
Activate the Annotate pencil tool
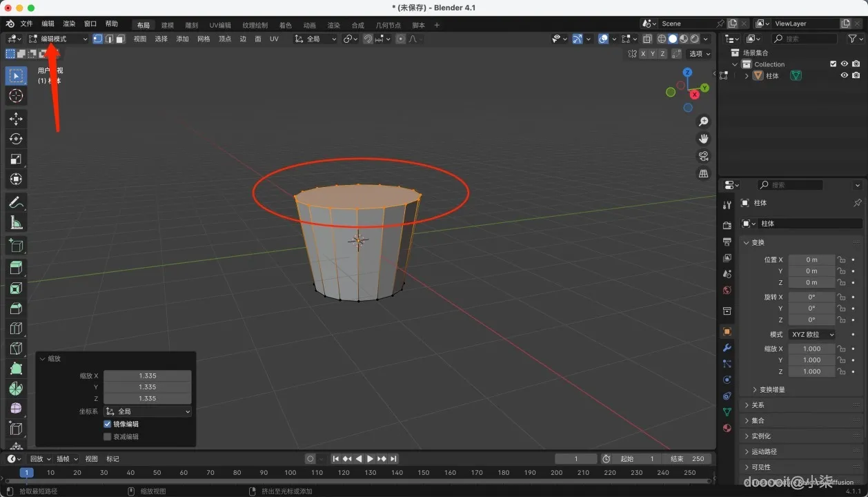tap(16, 203)
